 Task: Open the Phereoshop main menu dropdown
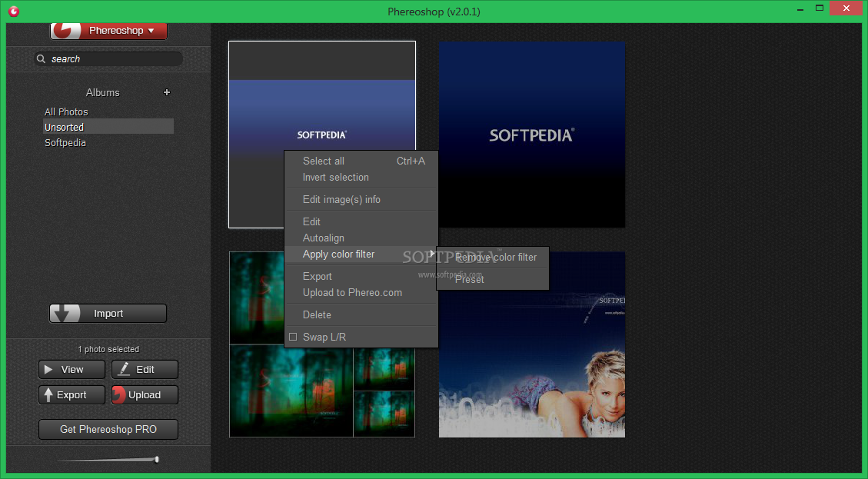point(108,31)
